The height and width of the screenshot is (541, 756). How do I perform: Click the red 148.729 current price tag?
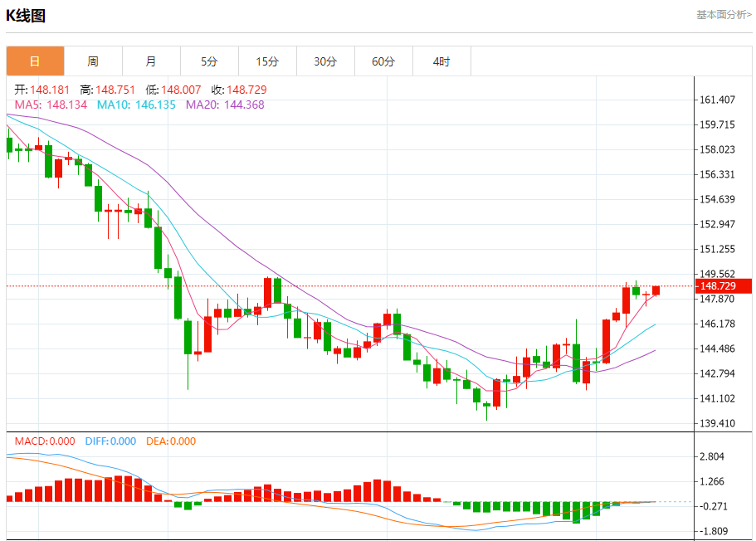point(724,286)
